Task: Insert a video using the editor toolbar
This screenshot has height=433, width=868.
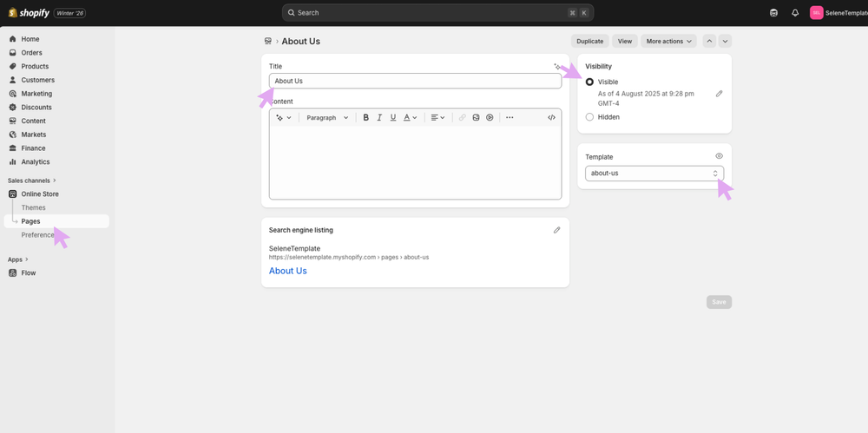Action: coord(490,118)
